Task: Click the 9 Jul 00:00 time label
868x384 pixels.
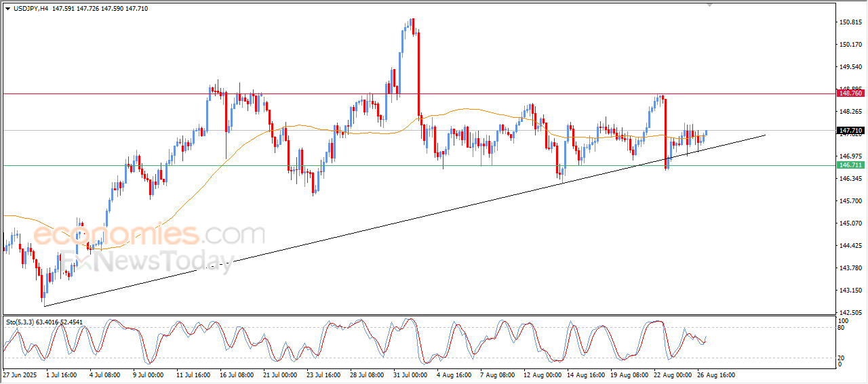Action: (x=149, y=374)
